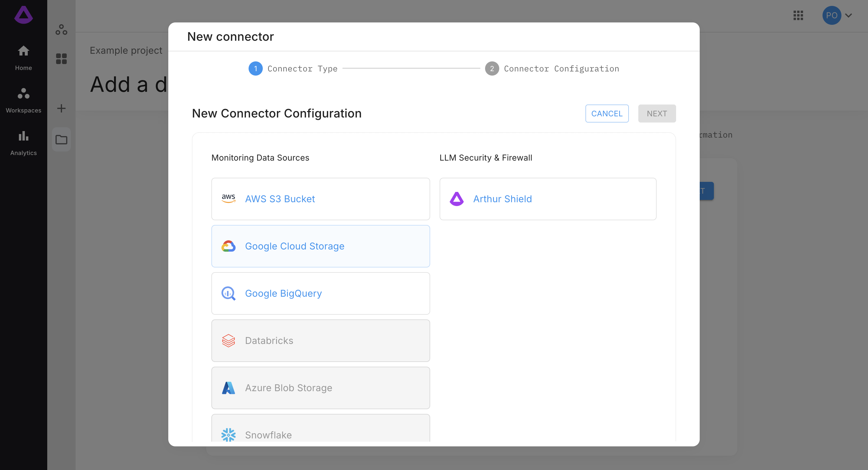Click the plus add icon
This screenshot has width=868, height=470.
click(61, 108)
